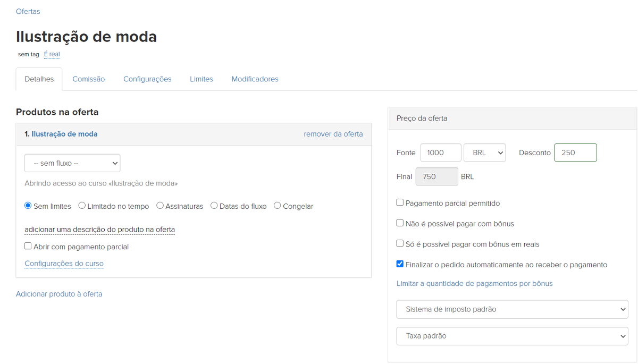Switch to the Configurações tab
Image resolution: width=638 pixels, height=364 pixels.
pyautogui.click(x=147, y=79)
